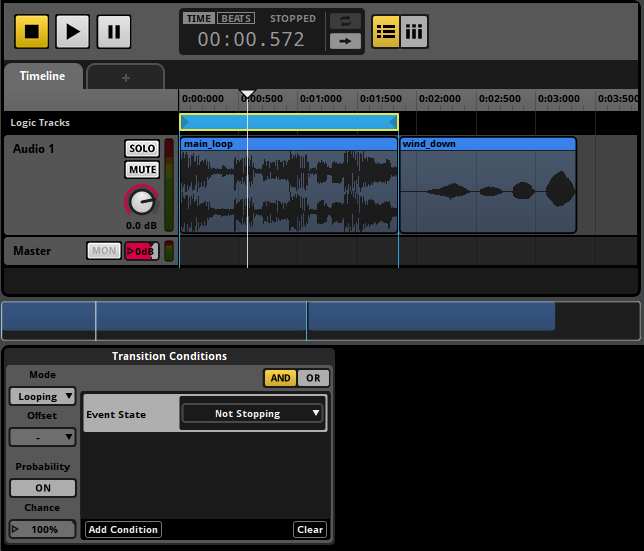
Task: Toggle loop playback icon
Action: (345, 21)
